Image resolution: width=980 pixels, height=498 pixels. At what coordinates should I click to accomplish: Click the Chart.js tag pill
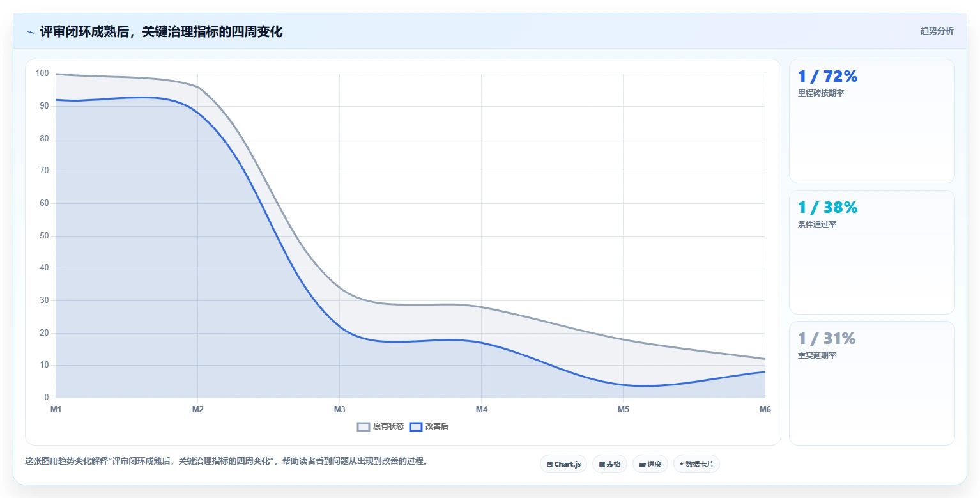coord(563,464)
